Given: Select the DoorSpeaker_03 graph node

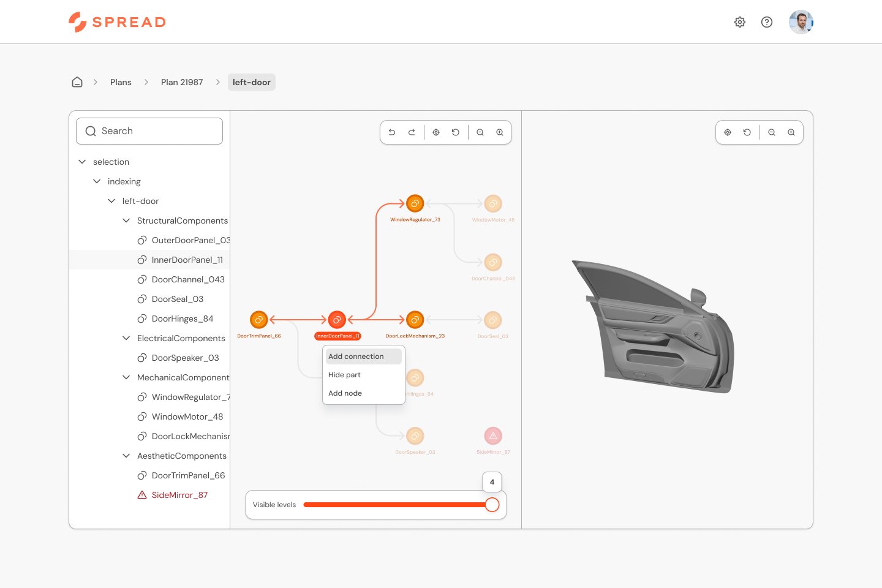Looking at the screenshot, I should (x=415, y=435).
